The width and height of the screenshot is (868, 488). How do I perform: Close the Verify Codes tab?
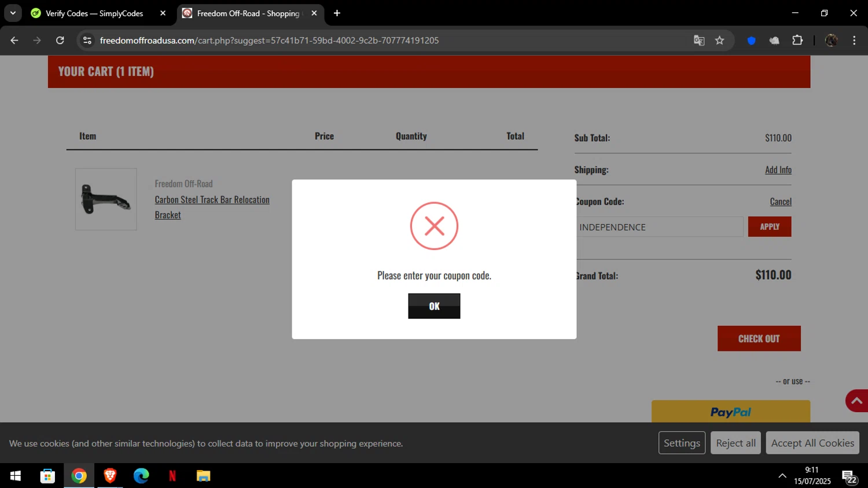(163, 13)
